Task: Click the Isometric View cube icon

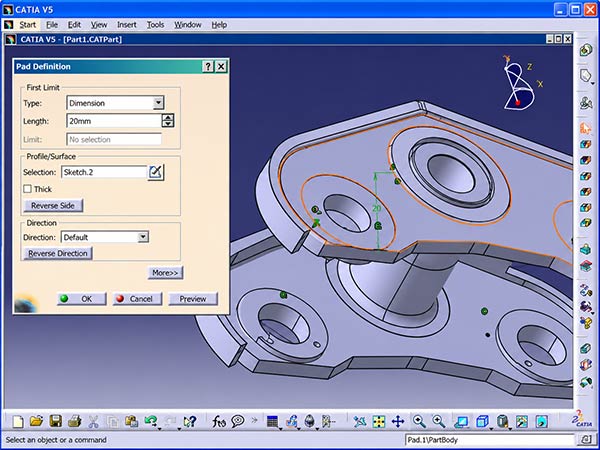Action: (482, 421)
